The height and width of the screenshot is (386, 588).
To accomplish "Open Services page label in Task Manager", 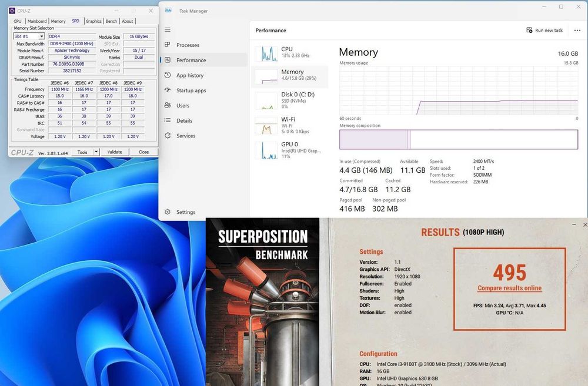I will tap(186, 136).
